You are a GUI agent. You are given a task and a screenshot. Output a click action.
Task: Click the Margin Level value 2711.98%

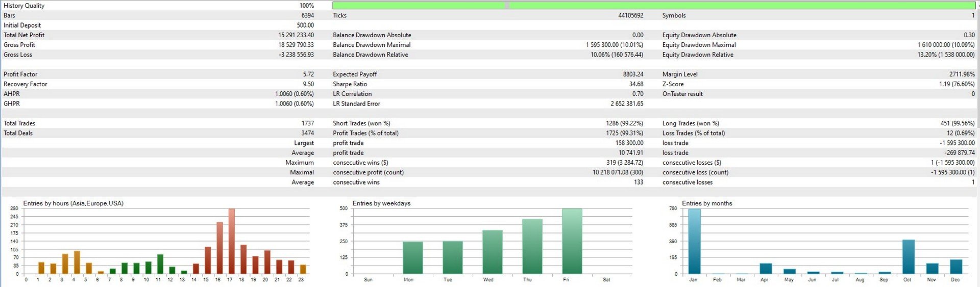coord(962,74)
